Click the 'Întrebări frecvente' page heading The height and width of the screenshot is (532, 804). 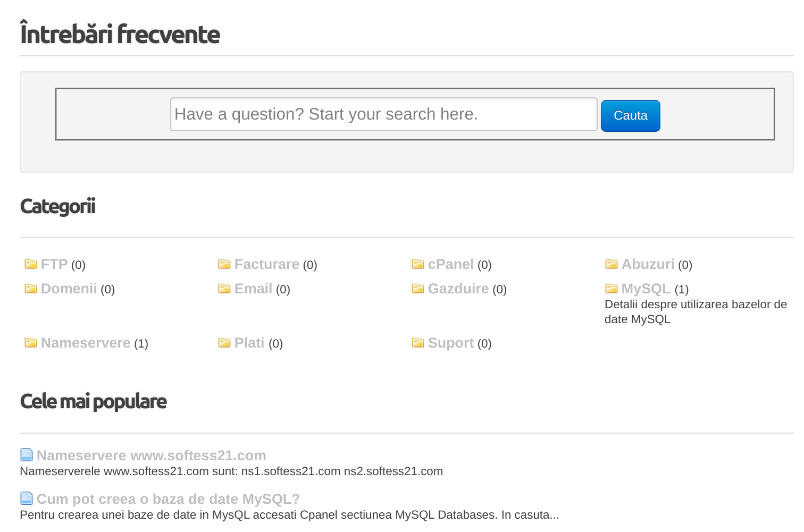(x=120, y=33)
